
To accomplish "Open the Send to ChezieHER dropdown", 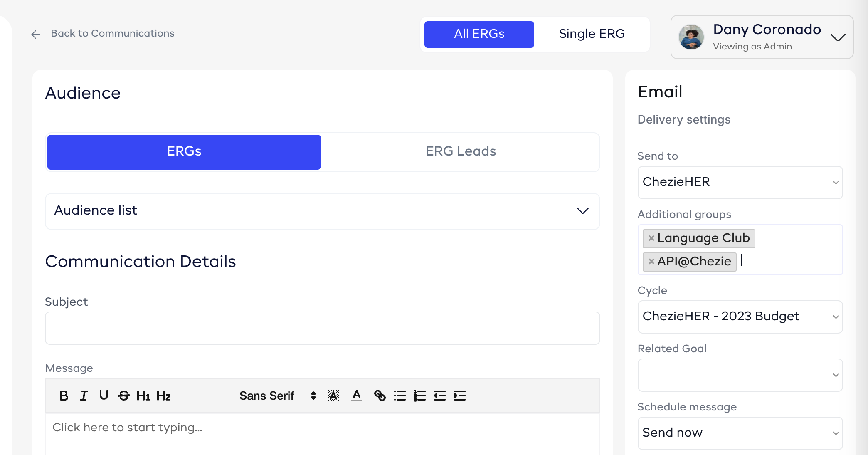I will click(740, 182).
